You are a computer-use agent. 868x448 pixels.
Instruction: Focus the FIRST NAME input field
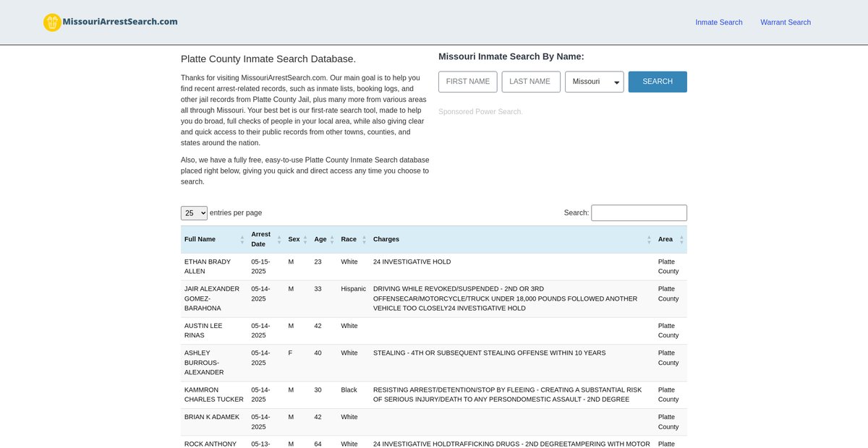pos(468,82)
